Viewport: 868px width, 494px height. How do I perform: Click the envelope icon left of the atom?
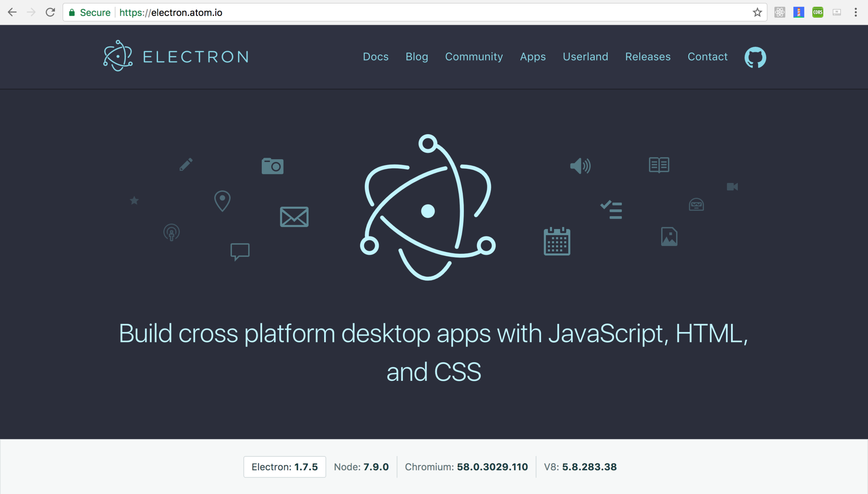click(x=294, y=217)
